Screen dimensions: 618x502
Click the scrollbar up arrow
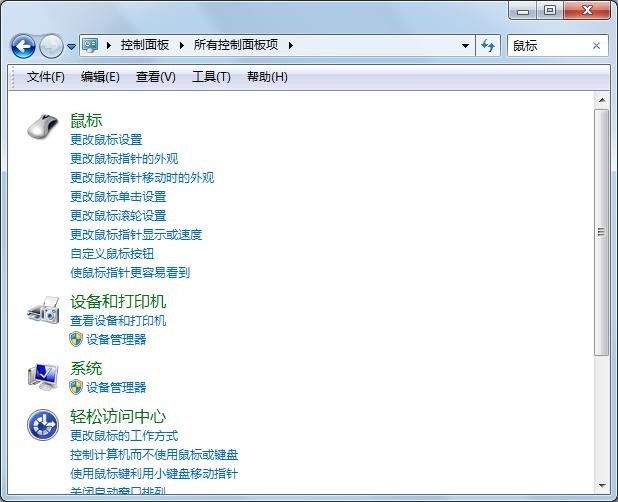pos(602,100)
